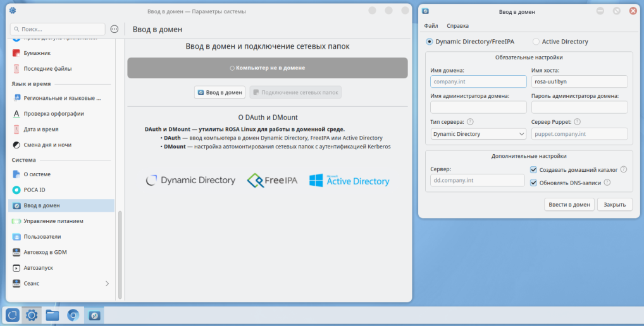The height and width of the screenshot is (326, 644).
Task: Click help icon beside Создавать домашний каталог
Action: (x=624, y=169)
